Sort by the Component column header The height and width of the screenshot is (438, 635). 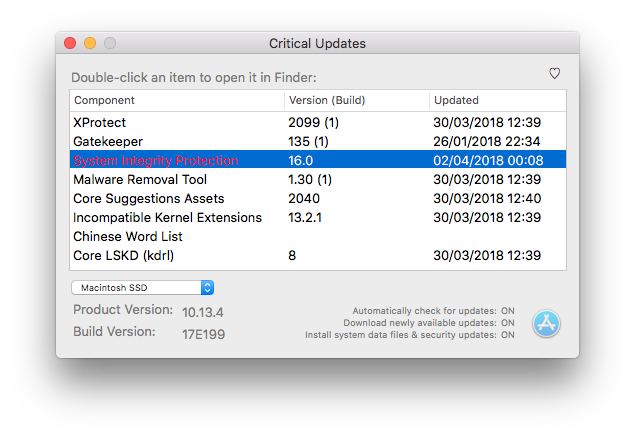[x=177, y=100]
